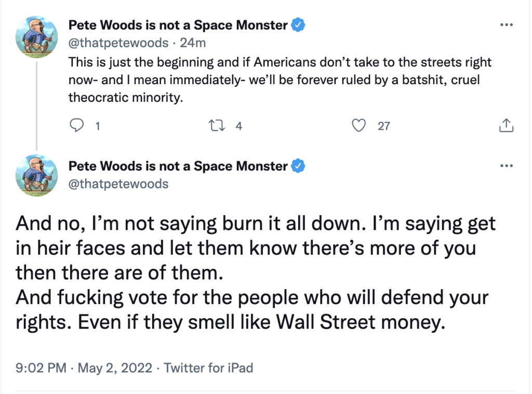Click the @thatpetewoods handle under second tweet

(118, 183)
